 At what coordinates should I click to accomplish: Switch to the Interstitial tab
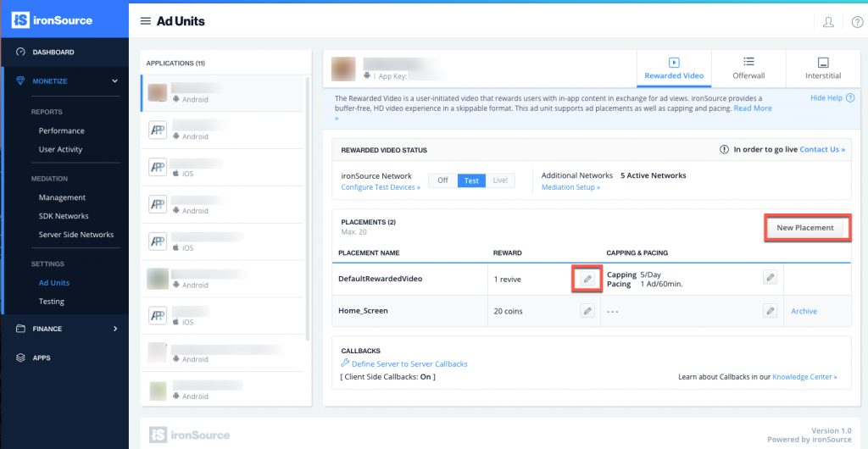823,69
